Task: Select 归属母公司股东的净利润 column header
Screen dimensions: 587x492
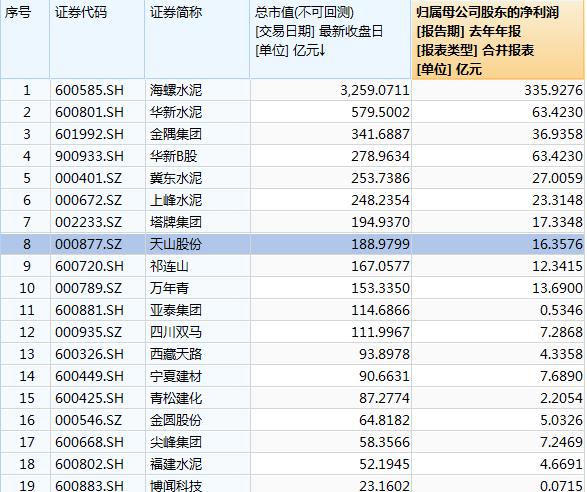Action: tap(498, 39)
